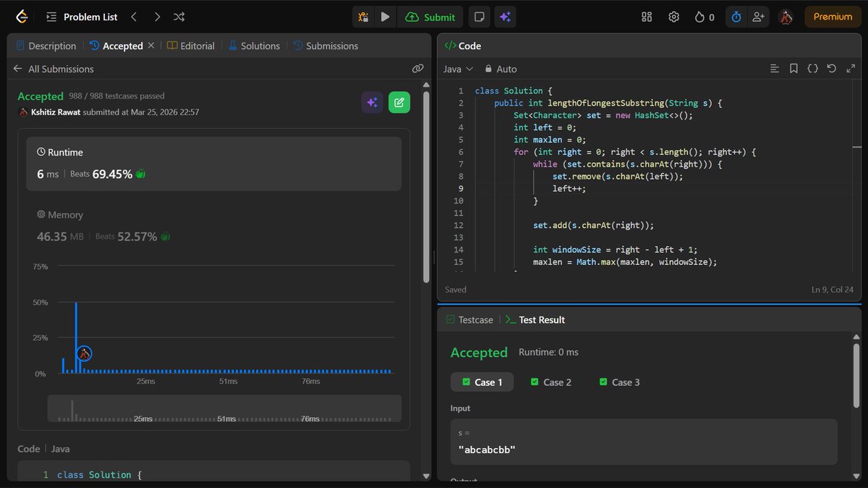868x488 pixels.
Task: Click the streak flame counter
Action: (x=704, y=17)
